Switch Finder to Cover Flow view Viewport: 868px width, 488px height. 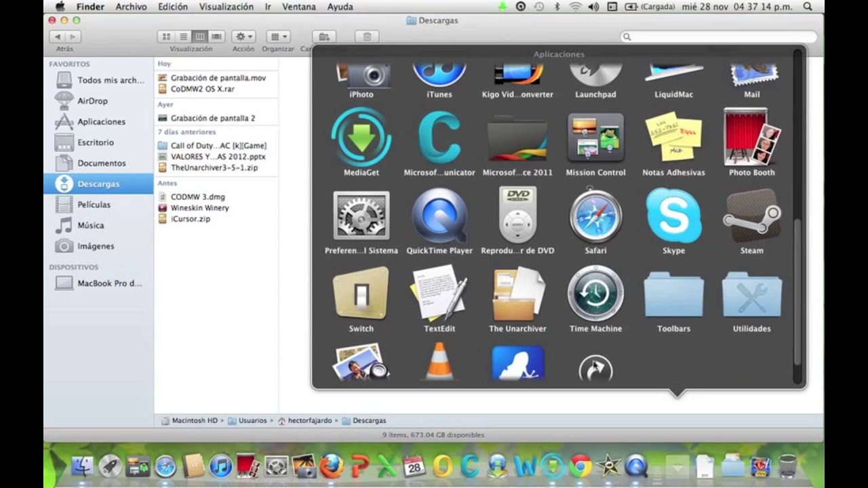click(x=217, y=37)
